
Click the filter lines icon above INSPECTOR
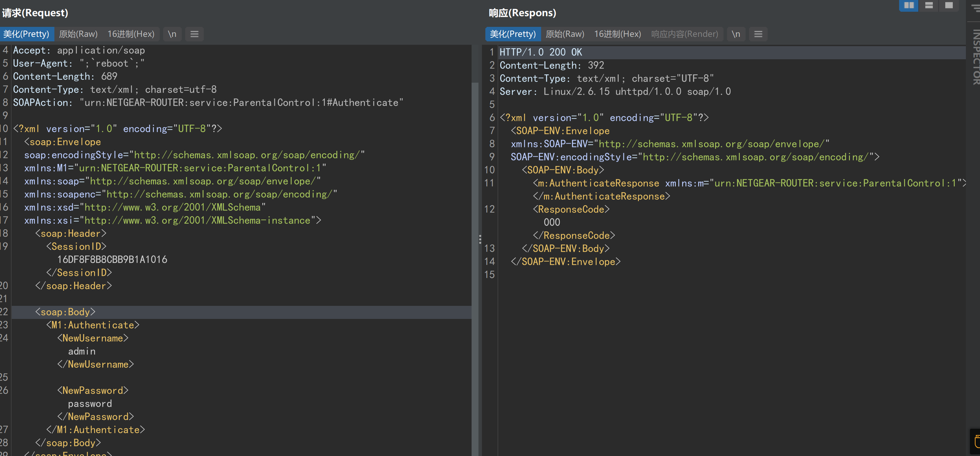976,8
